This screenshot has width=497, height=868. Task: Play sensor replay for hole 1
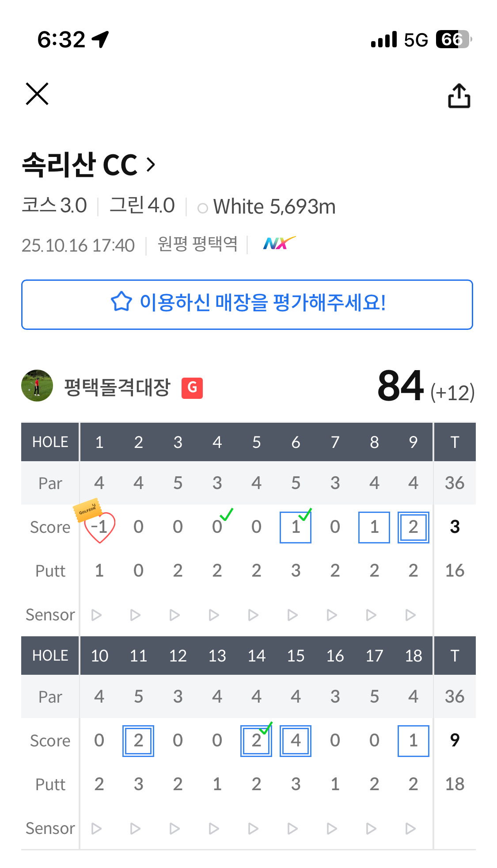96,615
